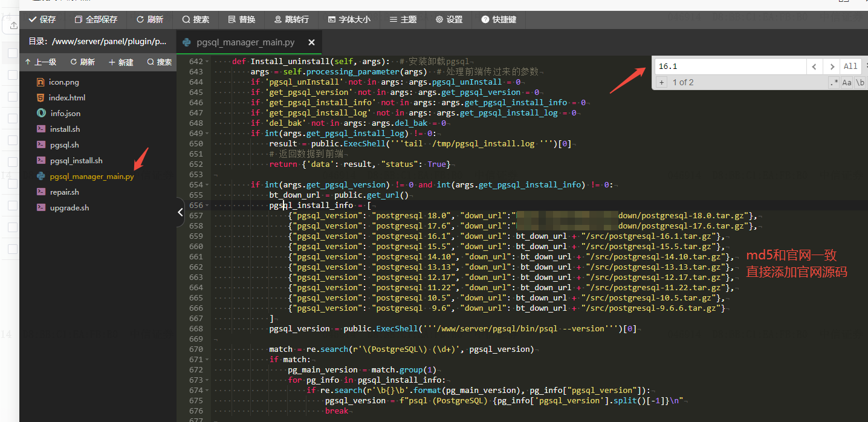Image resolution: width=868 pixels, height=422 pixels.
Task: Toggle whole-word search (\b)
Action: (x=860, y=82)
